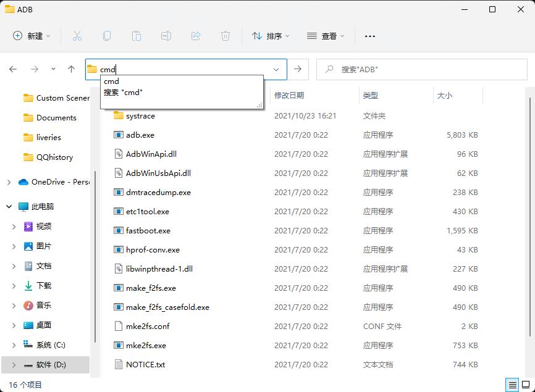
Task: Expand the 图片 tree node
Action: pyautogui.click(x=14, y=246)
